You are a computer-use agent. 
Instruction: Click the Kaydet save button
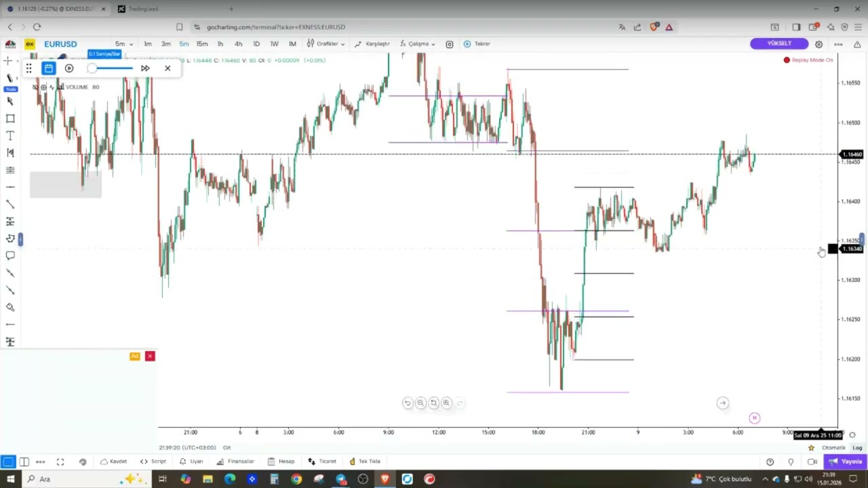113,462
